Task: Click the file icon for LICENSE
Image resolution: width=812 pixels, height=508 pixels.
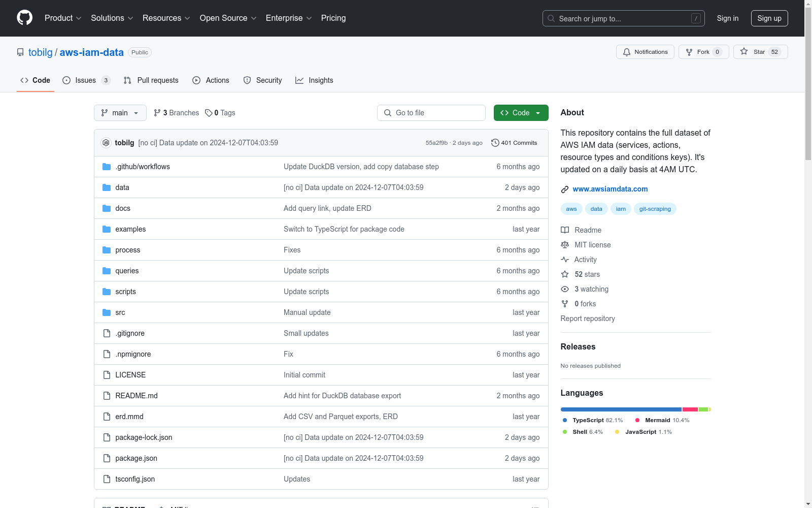Action: 107,375
